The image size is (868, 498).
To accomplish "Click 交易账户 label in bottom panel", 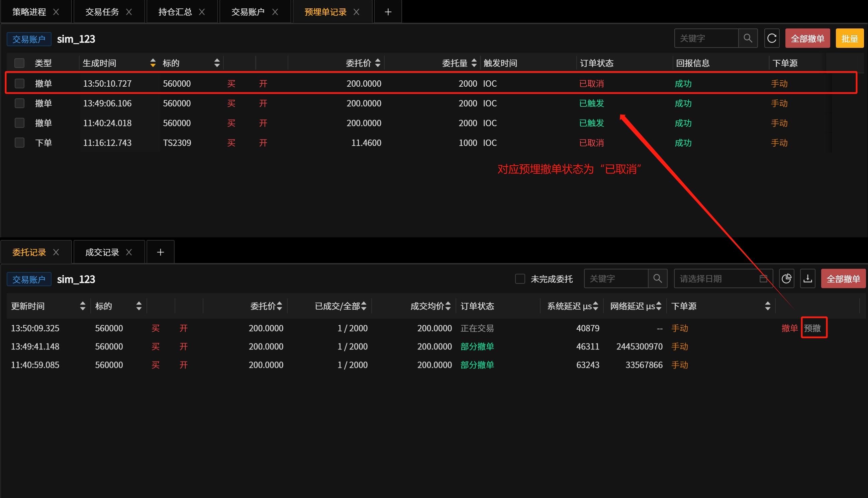I will (29, 279).
